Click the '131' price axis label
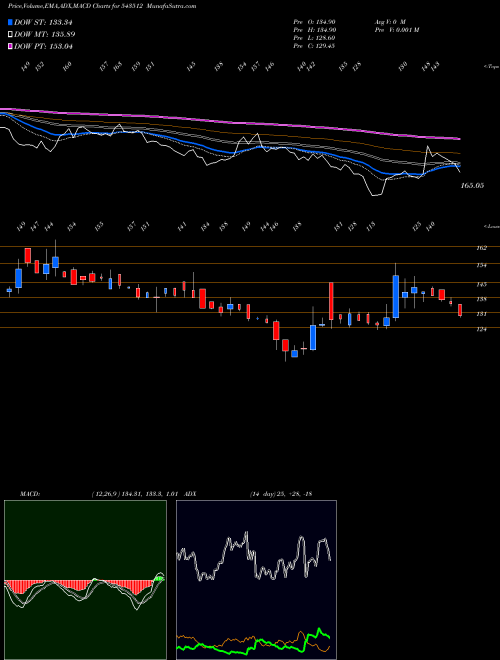 pos(481,314)
